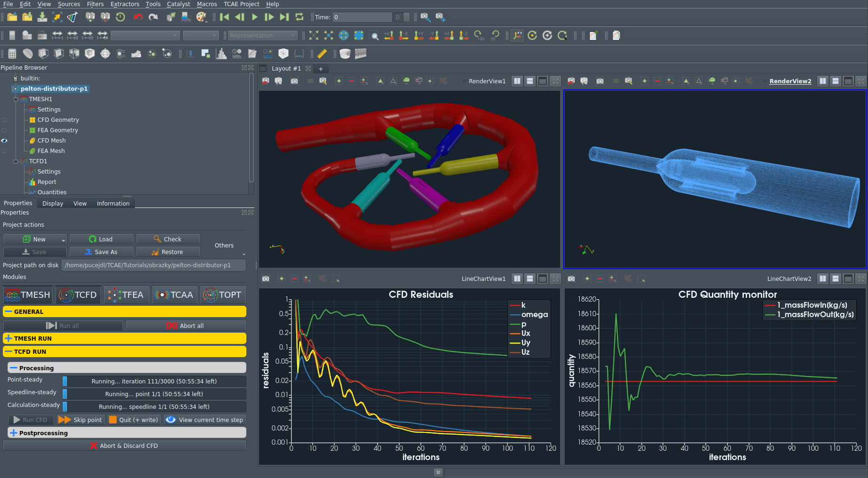
Task: Click the ruler tool icon
Action: click(x=322, y=54)
